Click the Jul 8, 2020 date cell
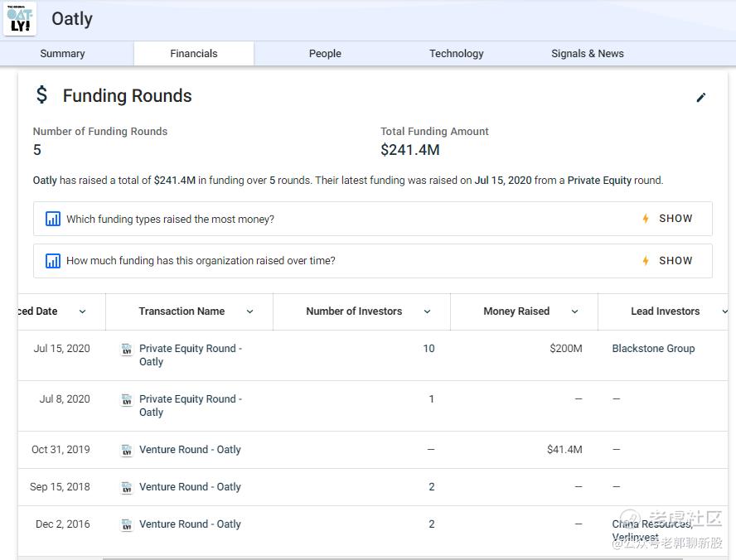The image size is (736, 560). click(65, 399)
